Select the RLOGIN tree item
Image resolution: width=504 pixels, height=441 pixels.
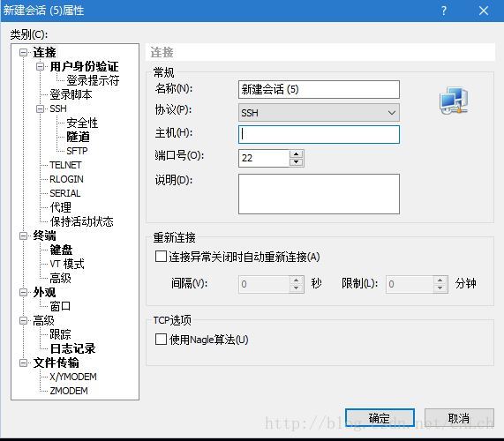66,179
